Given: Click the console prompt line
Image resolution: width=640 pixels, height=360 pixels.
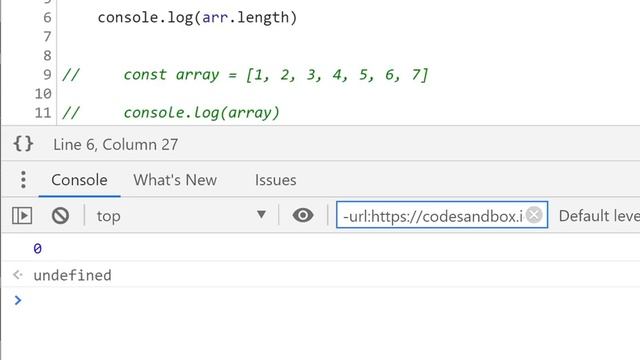Looking at the screenshot, I should [321, 300].
